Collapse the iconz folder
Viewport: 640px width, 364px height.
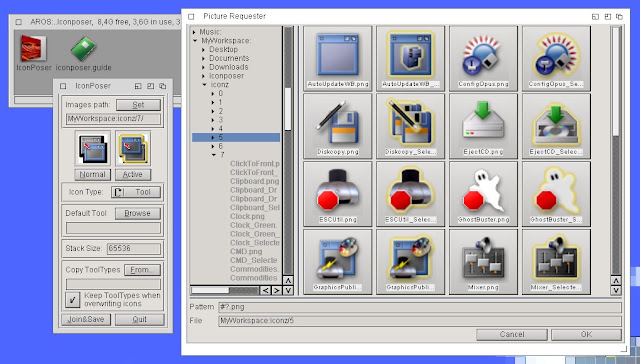(204, 85)
